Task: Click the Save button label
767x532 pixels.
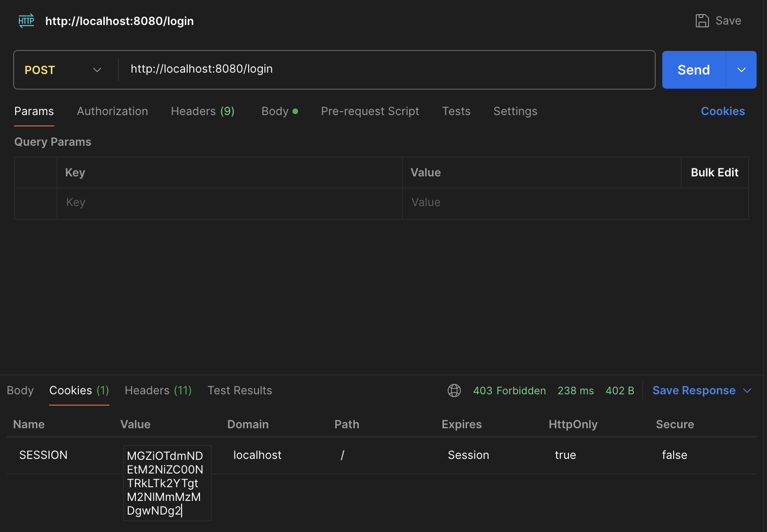Action: coord(728,21)
